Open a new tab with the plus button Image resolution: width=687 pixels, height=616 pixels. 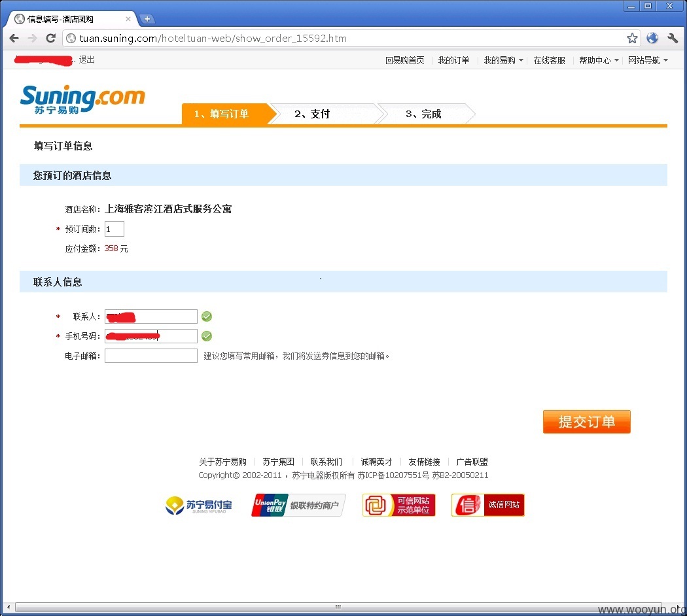(147, 19)
